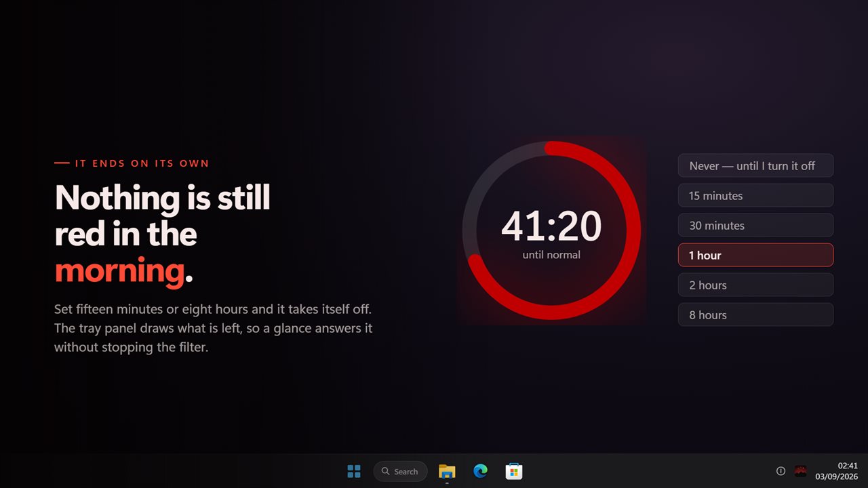This screenshot has height=488, width=868.
Task: Click the orange word 'morning'
Action: 119,270
